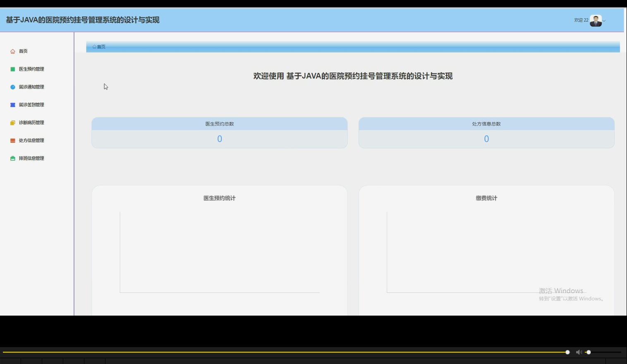The height and width of the screenshot is (364, 627).
Task: Click the breadcrumb home icon
Action: coord(94,47)
